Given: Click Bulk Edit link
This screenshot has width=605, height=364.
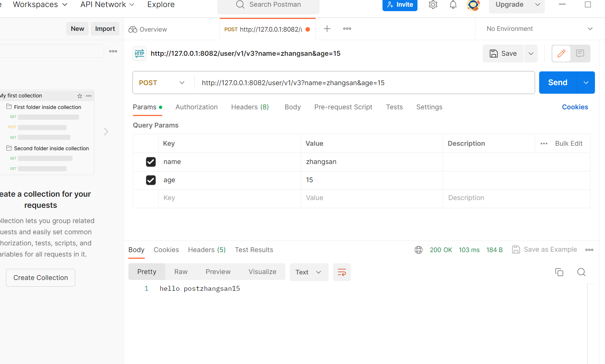Looking at the screenshot, I should (569, 144).
